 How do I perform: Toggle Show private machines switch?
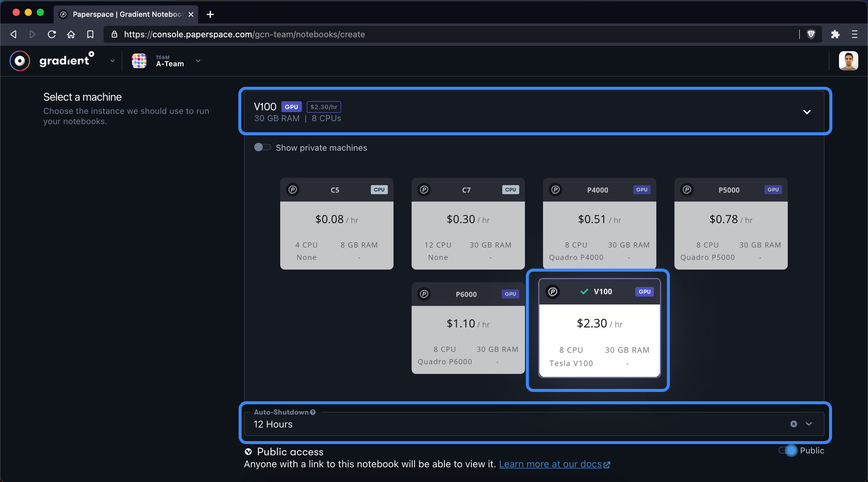(x=263, y=148)
